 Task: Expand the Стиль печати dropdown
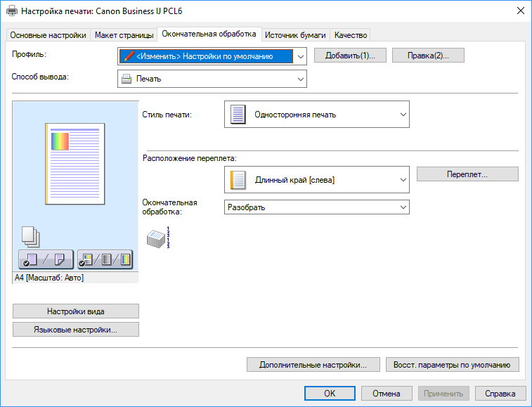(317, 115)
